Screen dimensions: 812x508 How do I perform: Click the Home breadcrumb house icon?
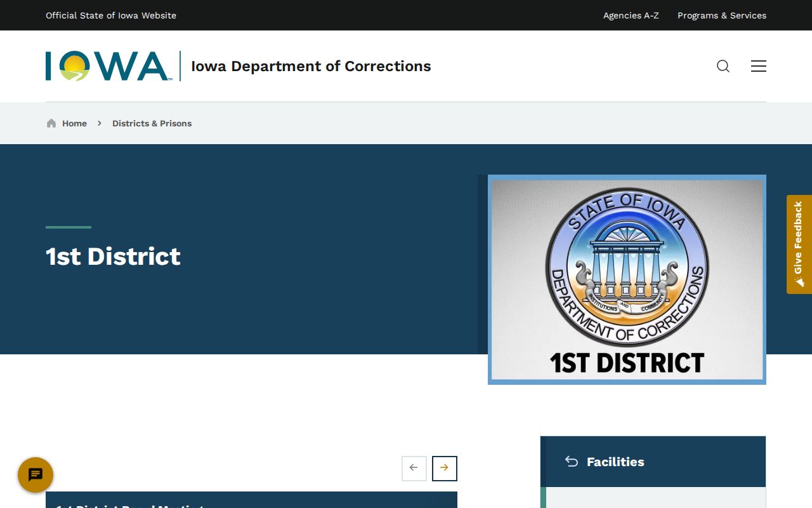pyautogui.click(x=51, y=123)
